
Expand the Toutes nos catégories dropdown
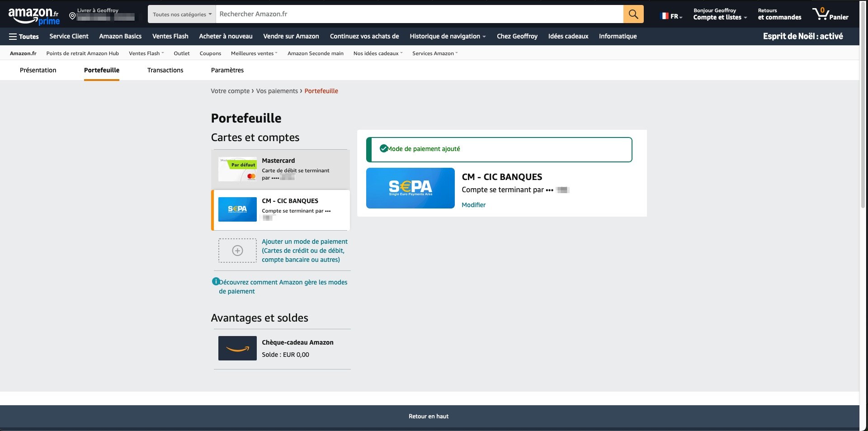pyautogui.click(x=182, y=14)
